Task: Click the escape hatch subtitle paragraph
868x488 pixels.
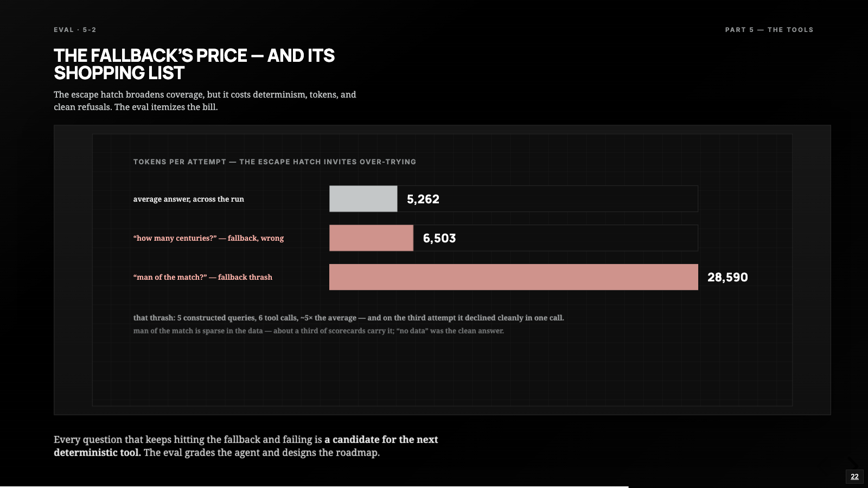Action: pos(205,101)
